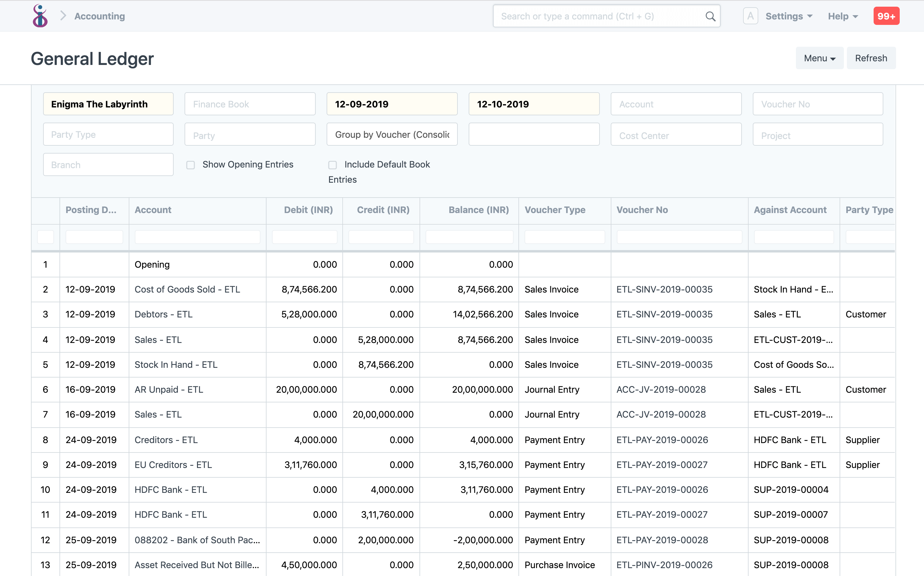Click the breadcrumb chevron beside the logo
Screen dimensions: 924x576
(x=63, y=15)
